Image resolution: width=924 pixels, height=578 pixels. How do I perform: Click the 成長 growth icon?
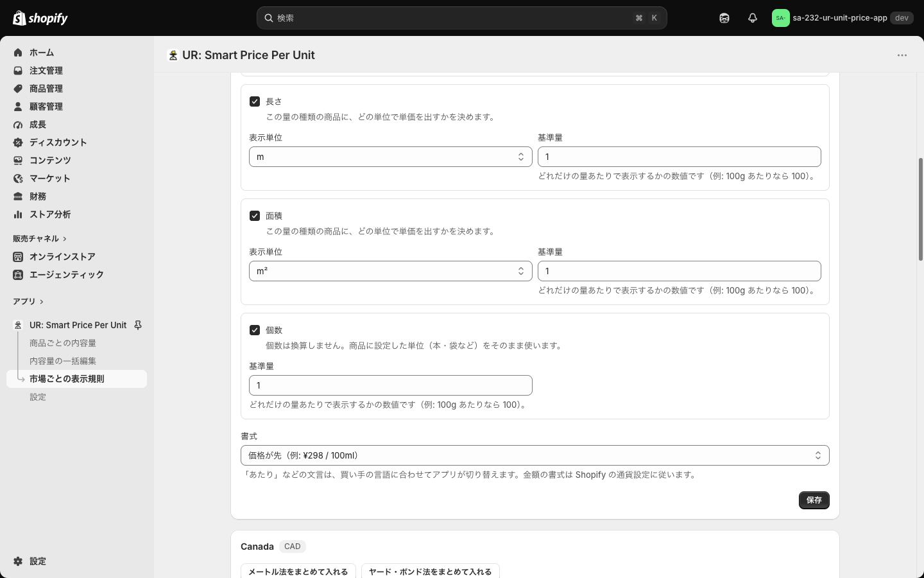point(18,125)
